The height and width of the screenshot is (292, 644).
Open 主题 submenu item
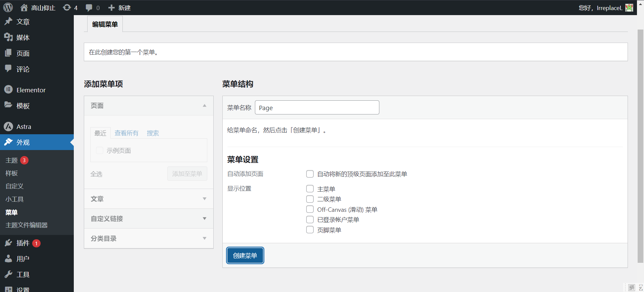[11, 160]
